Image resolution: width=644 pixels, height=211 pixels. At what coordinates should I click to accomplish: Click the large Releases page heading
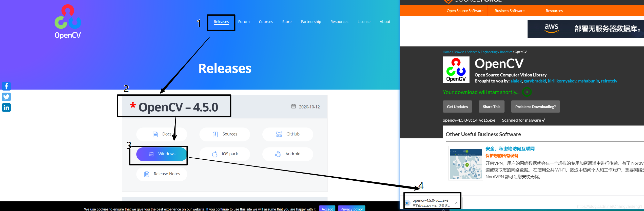click(x=225, y=68)
